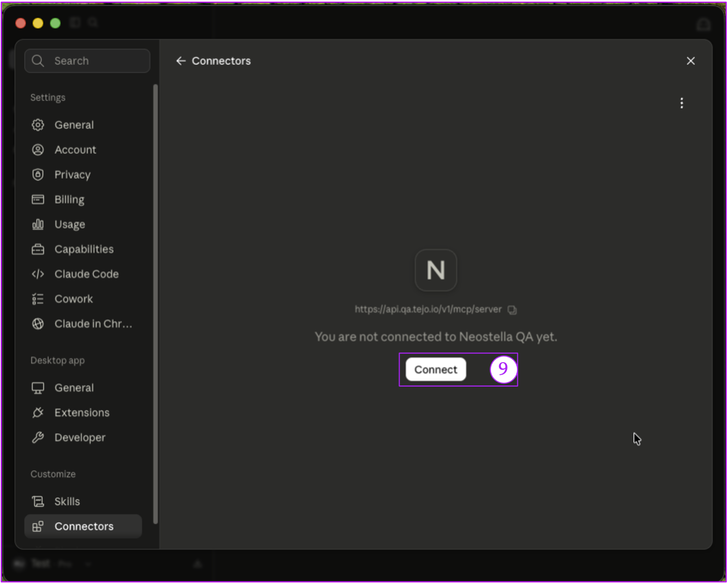
Task: Select Cowork in the sidebar
Action: coord(83,299)
